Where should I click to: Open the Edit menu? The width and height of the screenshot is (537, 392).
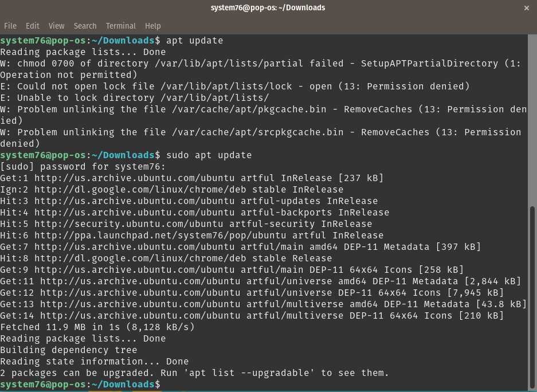(x=32, y=26)
